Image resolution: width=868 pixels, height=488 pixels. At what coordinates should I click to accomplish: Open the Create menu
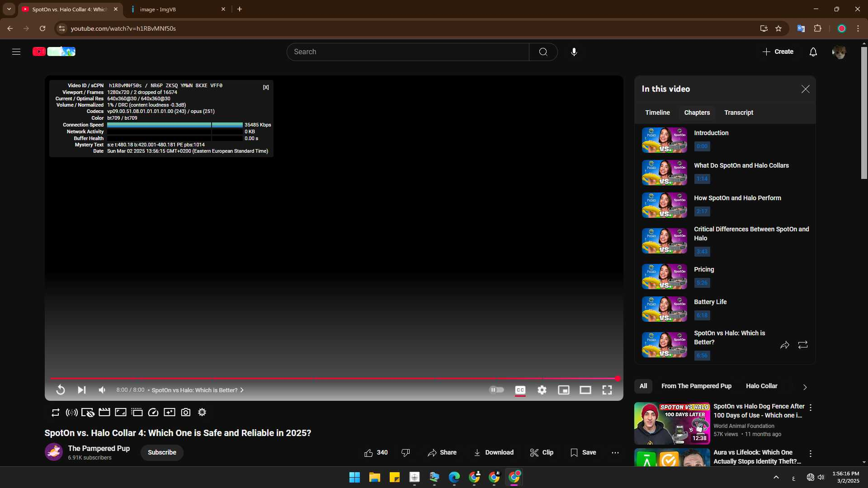coord(778,52)
